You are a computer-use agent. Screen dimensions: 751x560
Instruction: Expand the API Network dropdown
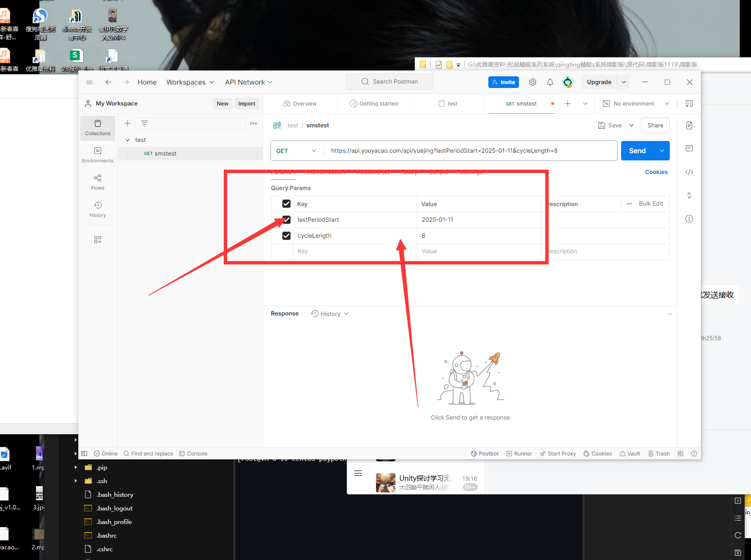(249, 82)
